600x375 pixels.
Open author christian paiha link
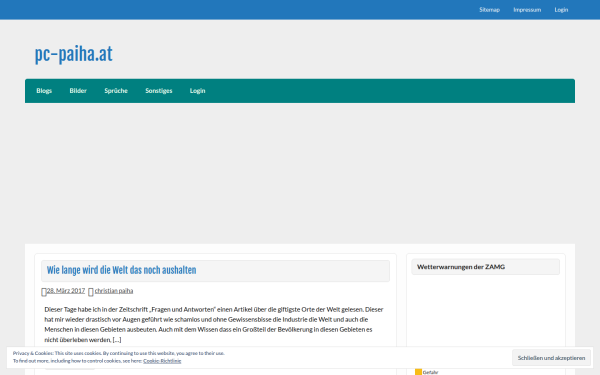(x=114, y=291)
